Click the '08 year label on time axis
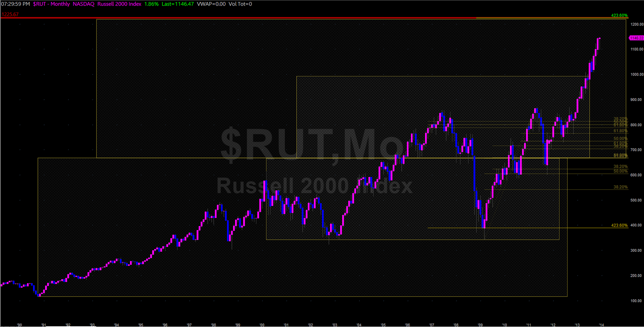 pos(456,325)
